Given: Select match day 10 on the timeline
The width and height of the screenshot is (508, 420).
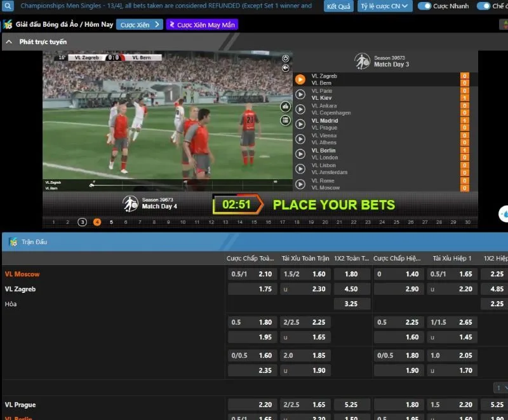Looking at the screenshot, I should (183, 222).
